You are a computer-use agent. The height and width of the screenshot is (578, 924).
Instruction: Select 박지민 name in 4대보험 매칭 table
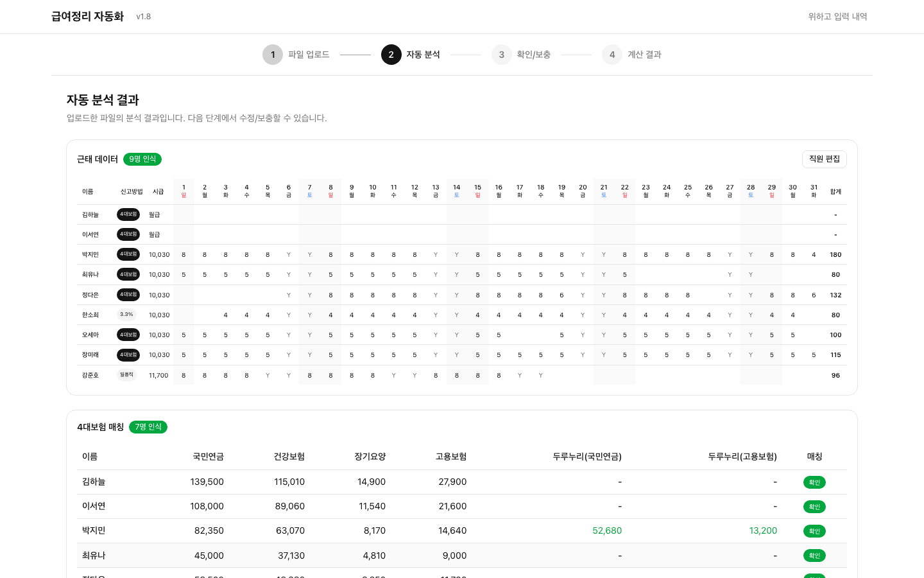[x=94, y=530]
